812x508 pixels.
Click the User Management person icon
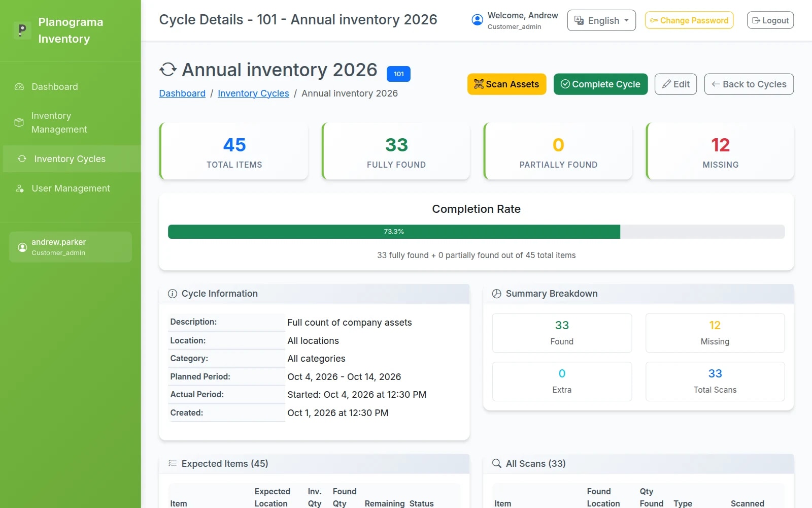[19, 188]
